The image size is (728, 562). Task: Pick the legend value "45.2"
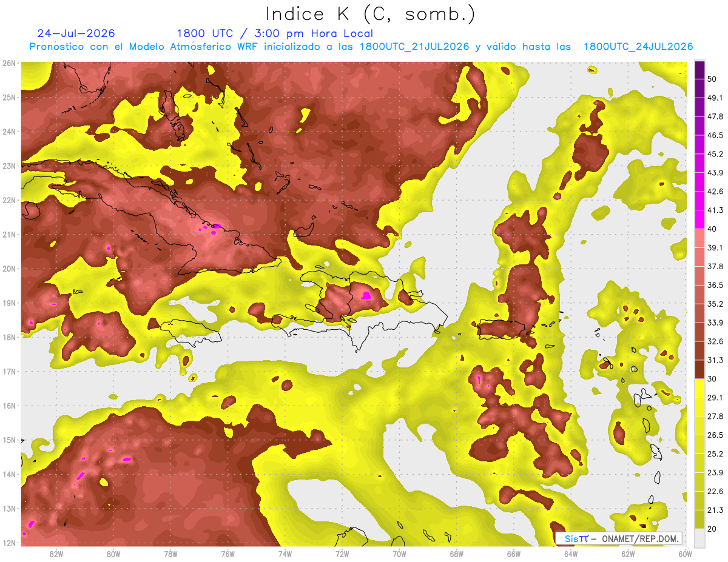tap(715, 154)
